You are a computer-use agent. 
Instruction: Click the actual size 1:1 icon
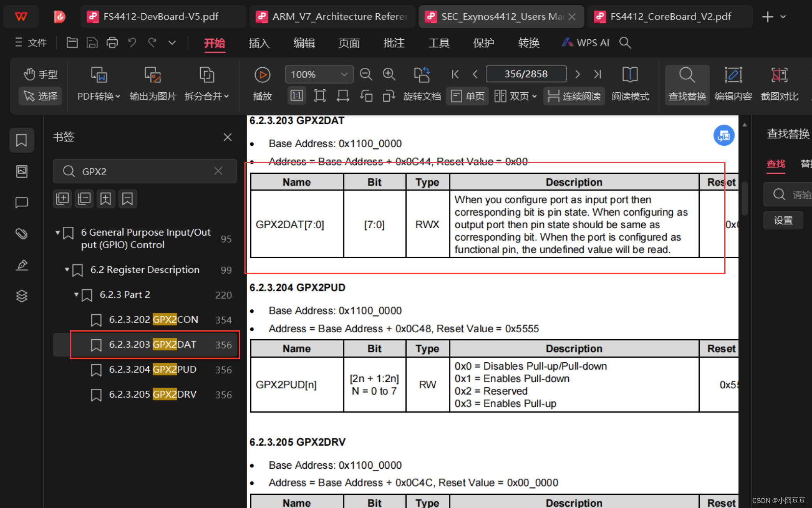(297, 96)
